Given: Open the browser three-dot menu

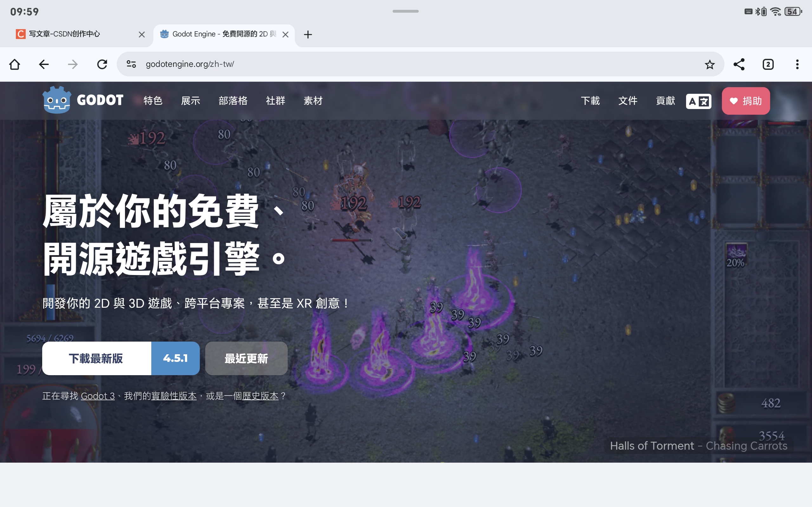Looking at the screenshot, I should pyautogui.click(x=797, y=64).
